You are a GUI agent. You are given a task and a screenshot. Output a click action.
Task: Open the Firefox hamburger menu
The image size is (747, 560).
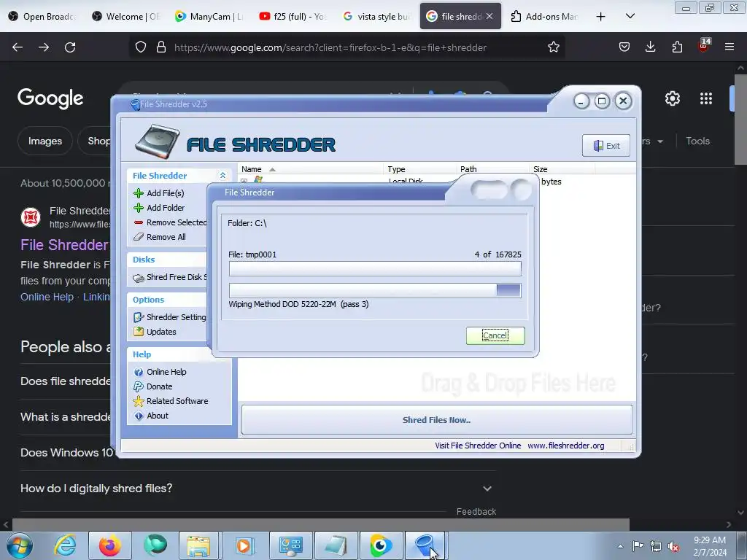coord(729,47)
